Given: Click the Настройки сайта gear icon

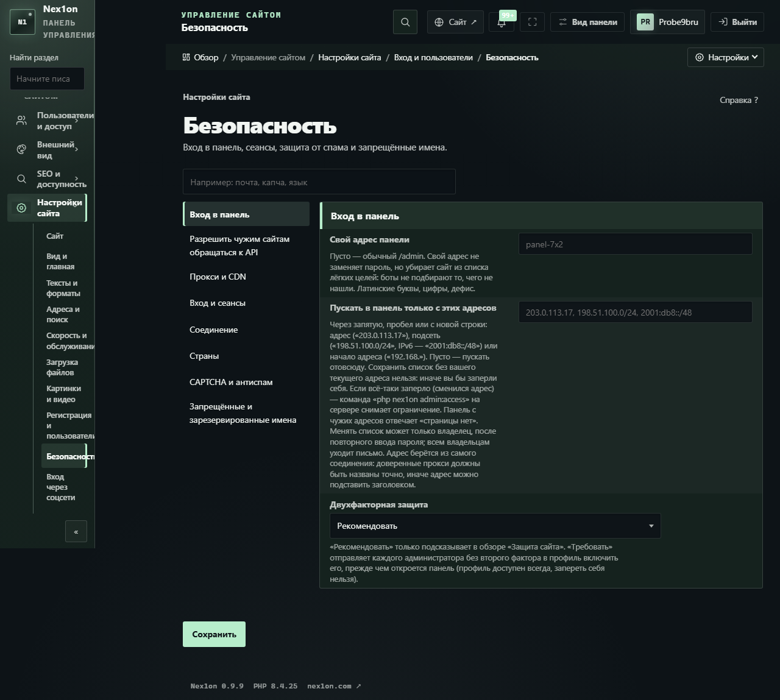Looking at the screenshot, I should point(21,208).
